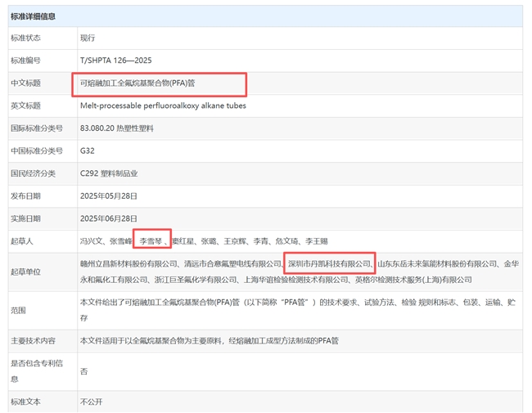Click drafting unit 山东东岳未来氢能材料股份有限公司

(437, 264)
